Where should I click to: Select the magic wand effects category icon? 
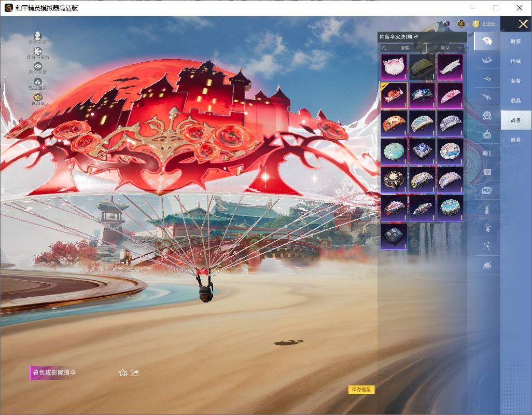click(486, 246)
